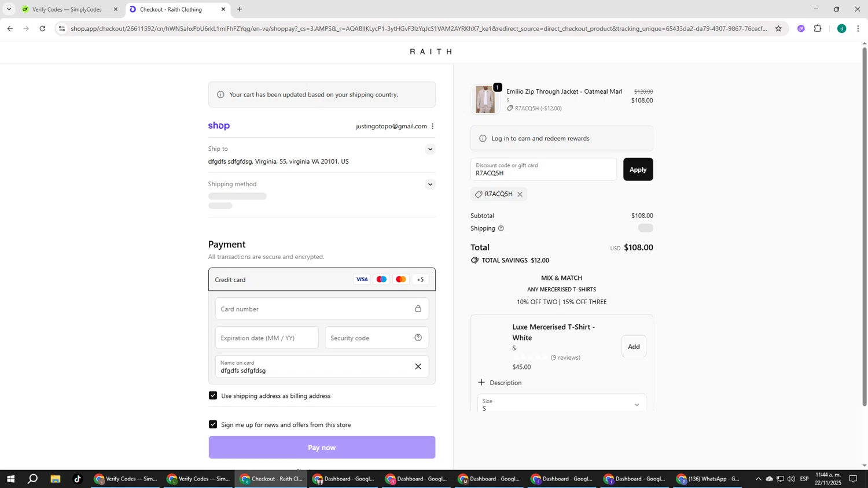Reload the checkout page

click(43, 28)
